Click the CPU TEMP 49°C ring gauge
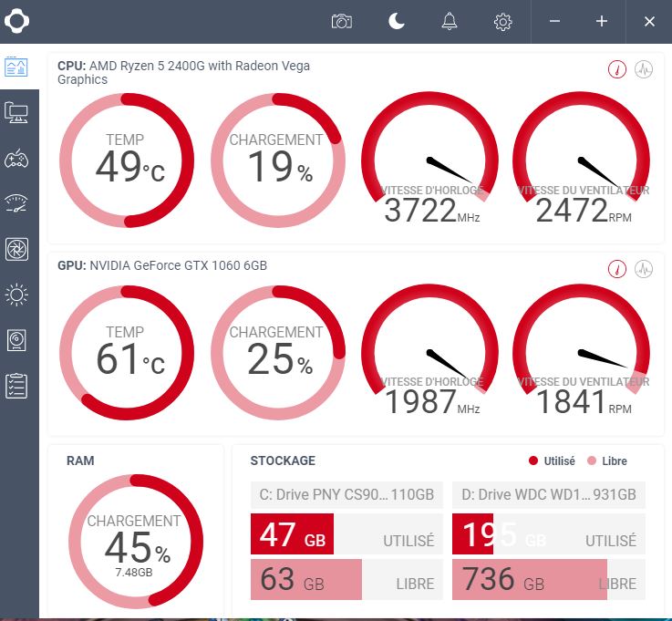672x621 pixels. click(x=126, y=160)
